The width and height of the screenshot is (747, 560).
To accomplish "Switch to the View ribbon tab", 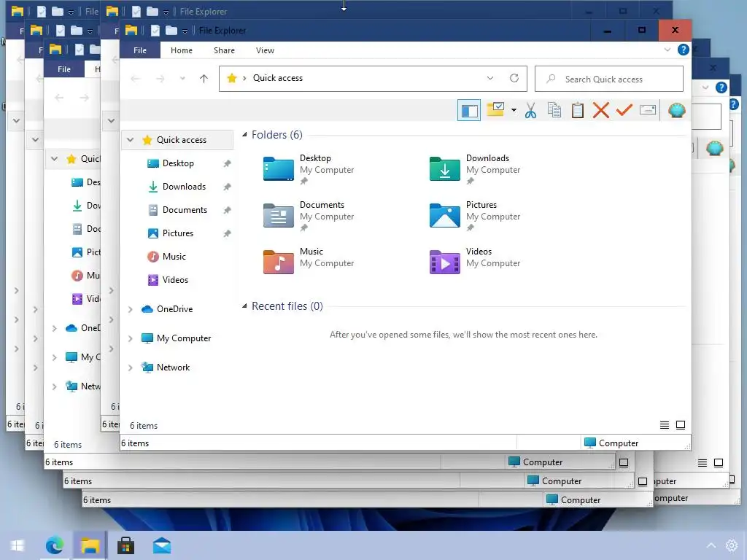I will 265,50.
